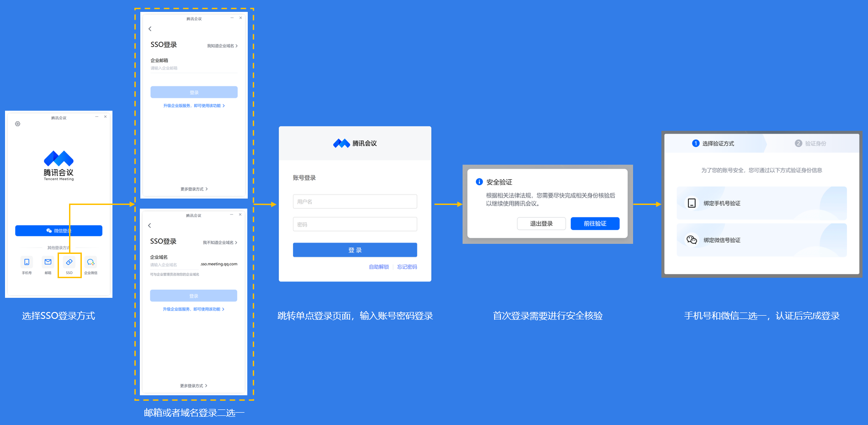Focus the 请输入企业邮箱 input field
868x425 pixels.
[x=194, y=68]
